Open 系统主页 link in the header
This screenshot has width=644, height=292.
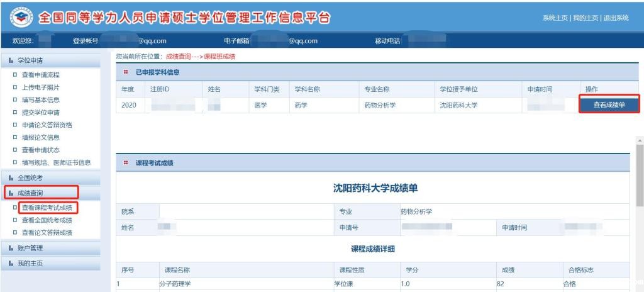[x=555, y=18]
